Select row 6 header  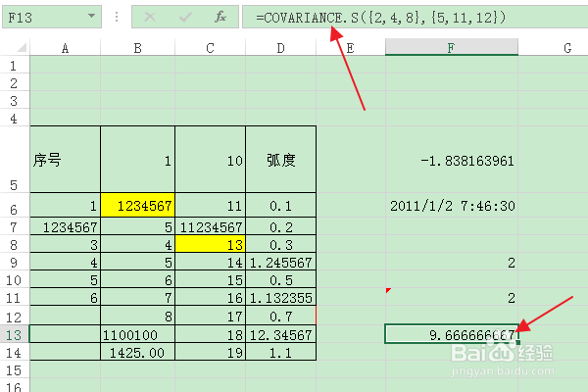15,205
